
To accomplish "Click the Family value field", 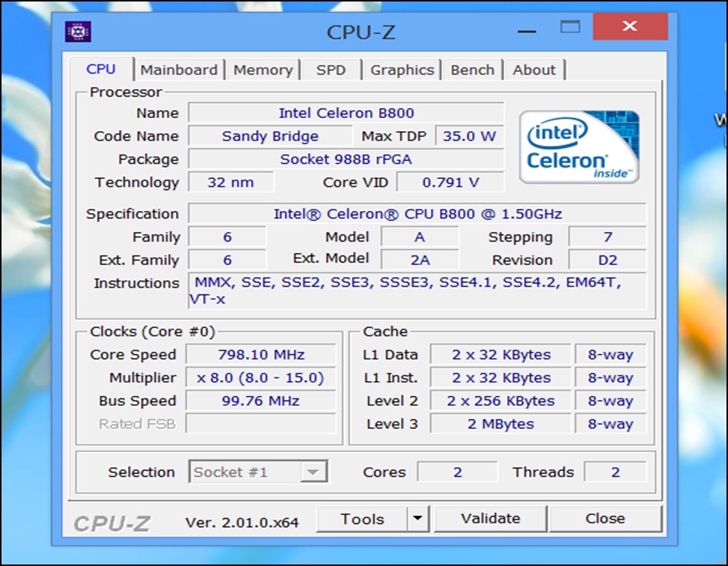I will coord(227,237).
